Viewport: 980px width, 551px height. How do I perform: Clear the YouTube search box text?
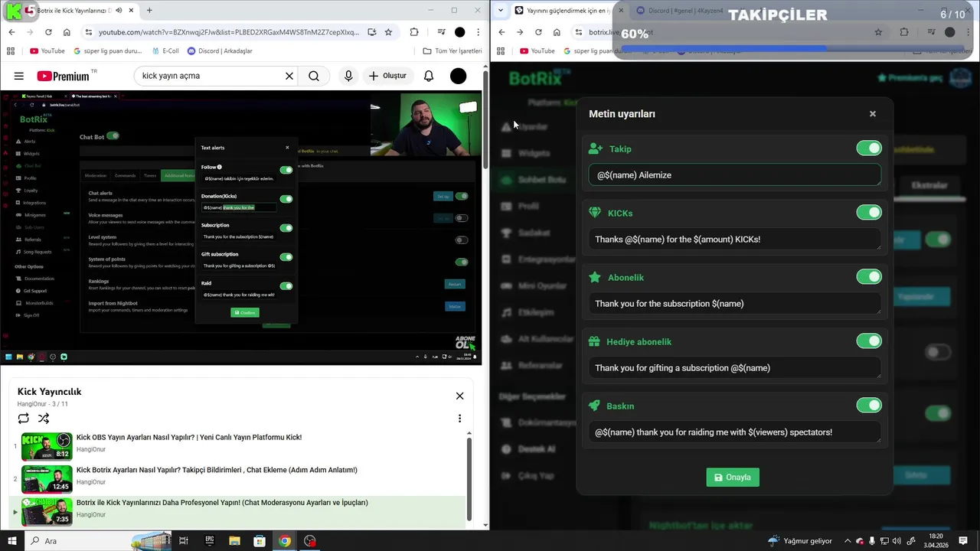click(289, 76)
